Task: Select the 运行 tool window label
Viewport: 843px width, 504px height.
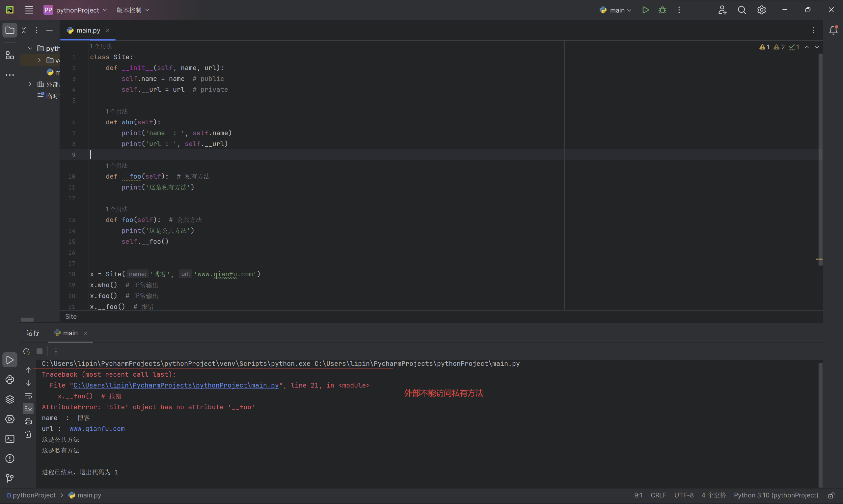Action: click(33, 333)
